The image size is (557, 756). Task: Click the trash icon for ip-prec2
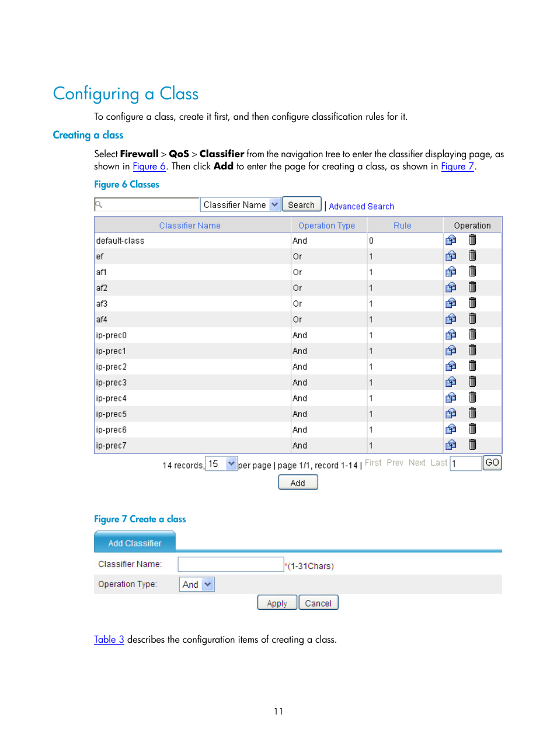pos(472,366)
